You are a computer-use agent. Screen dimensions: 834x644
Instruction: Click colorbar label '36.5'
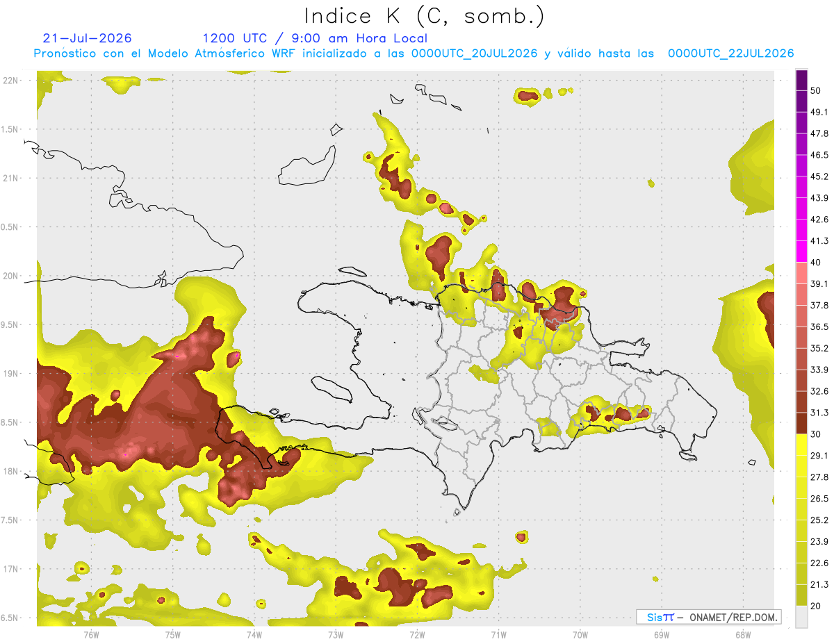point(819,327)
